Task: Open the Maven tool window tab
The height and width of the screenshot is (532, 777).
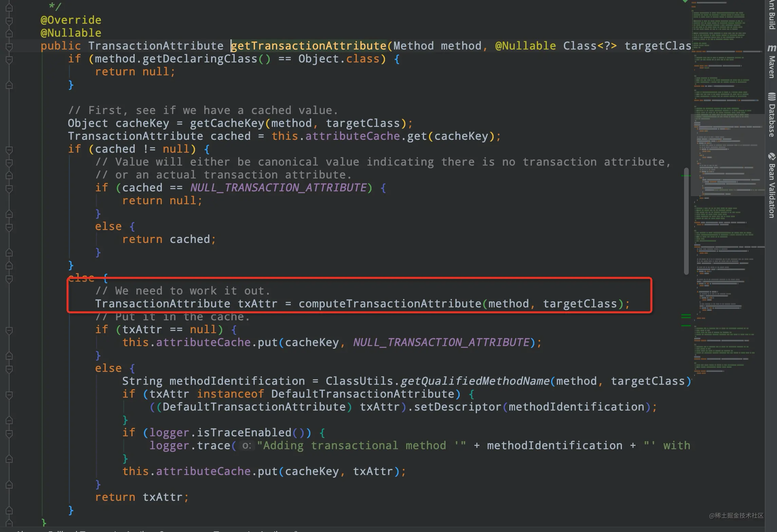Action: pos(772,67)
